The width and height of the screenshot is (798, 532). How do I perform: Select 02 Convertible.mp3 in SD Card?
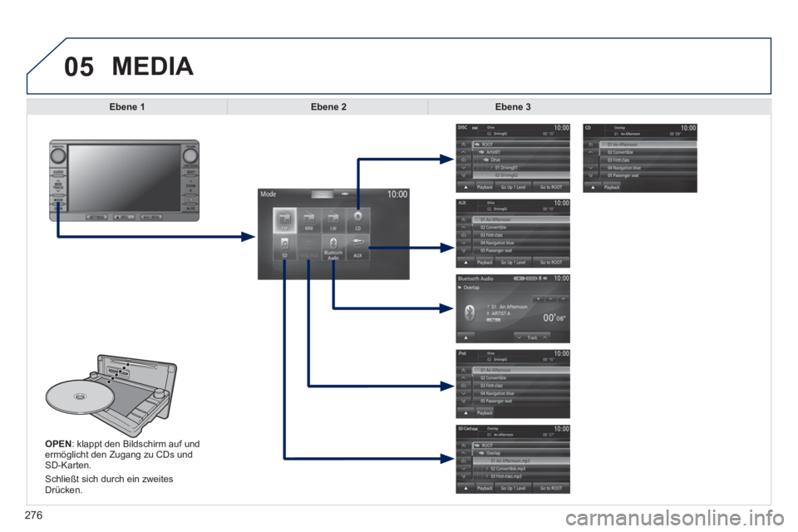pos(521,468)
